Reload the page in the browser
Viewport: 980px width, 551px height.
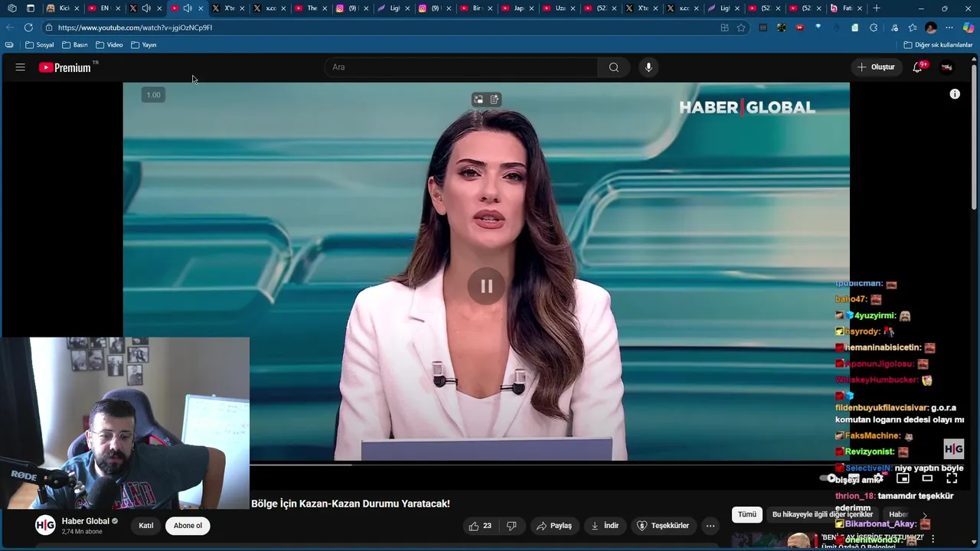coord(28,28)
